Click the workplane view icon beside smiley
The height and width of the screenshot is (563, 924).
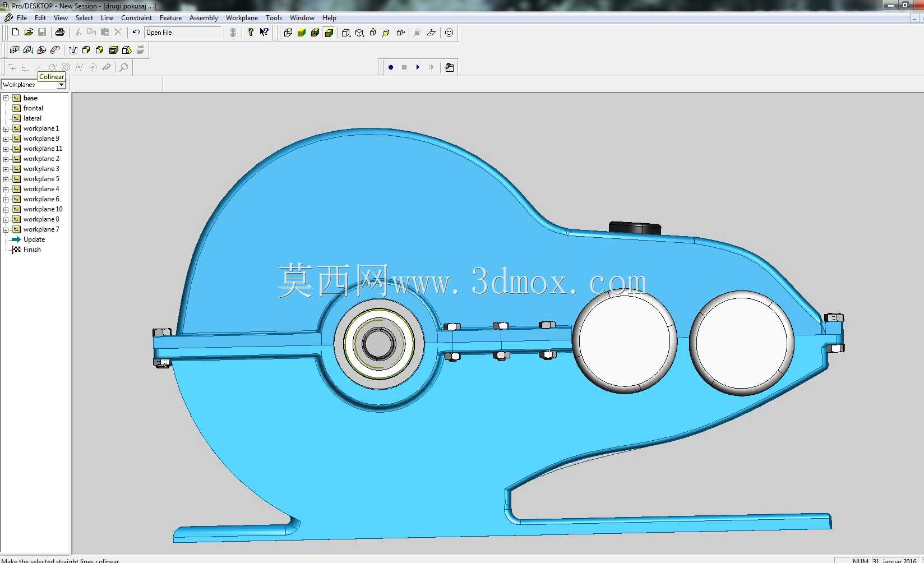click(x=431, y=33)
